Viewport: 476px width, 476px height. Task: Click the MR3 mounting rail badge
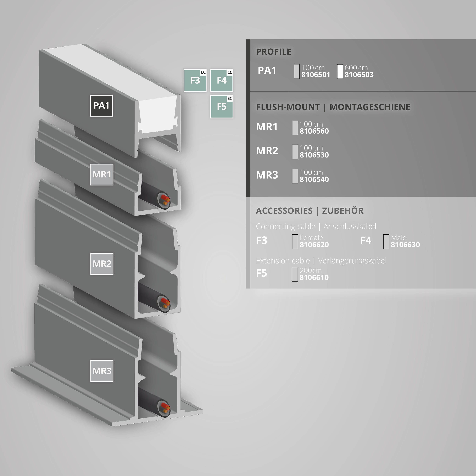[x=102, y=371]
